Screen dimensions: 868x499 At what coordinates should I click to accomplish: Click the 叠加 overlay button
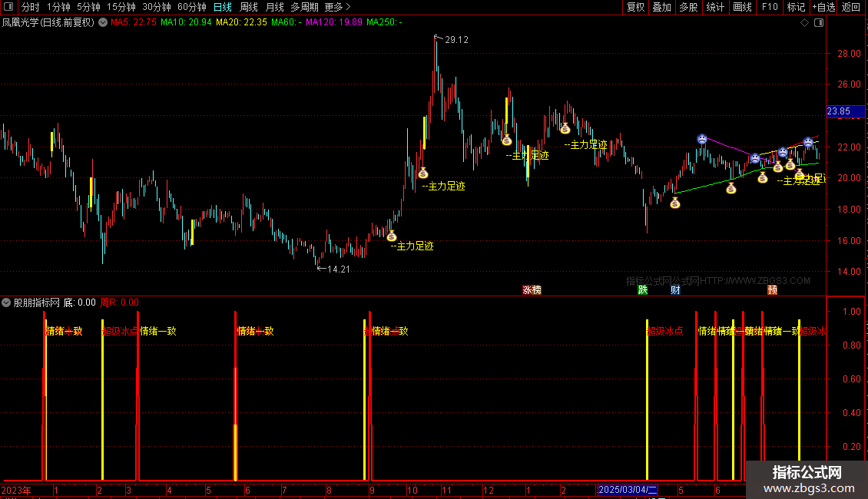click(x=662, y=7)
